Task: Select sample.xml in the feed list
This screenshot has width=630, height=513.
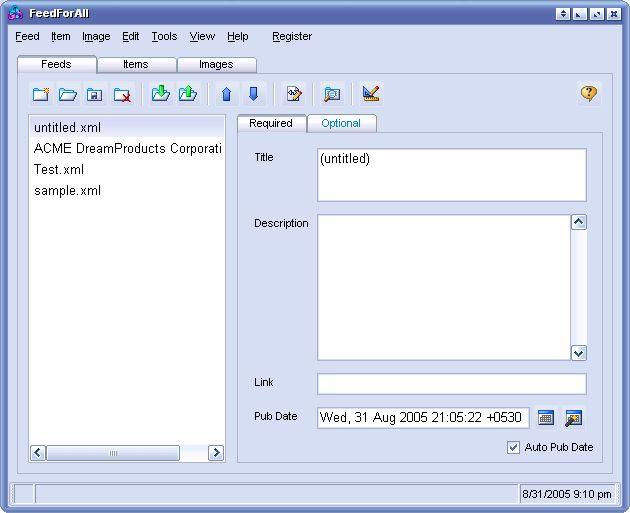Action: (67, 190)
